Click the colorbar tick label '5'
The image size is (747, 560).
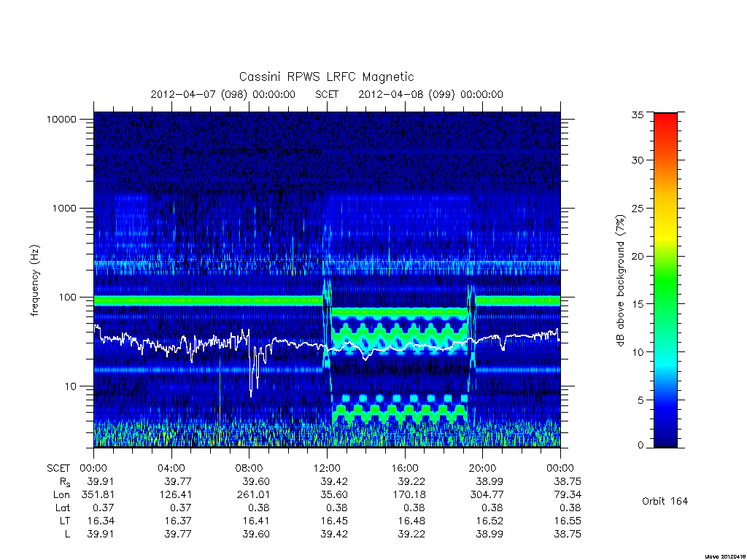coord(640,400)
